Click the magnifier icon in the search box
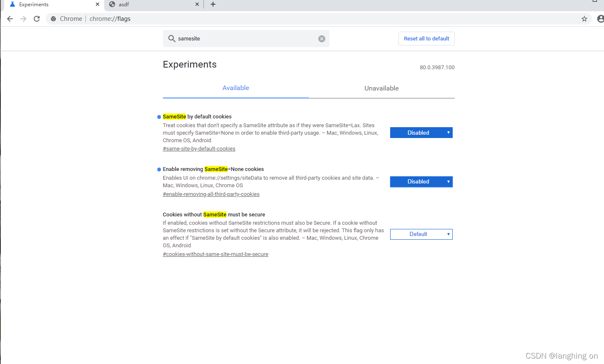 pos(172,39)
